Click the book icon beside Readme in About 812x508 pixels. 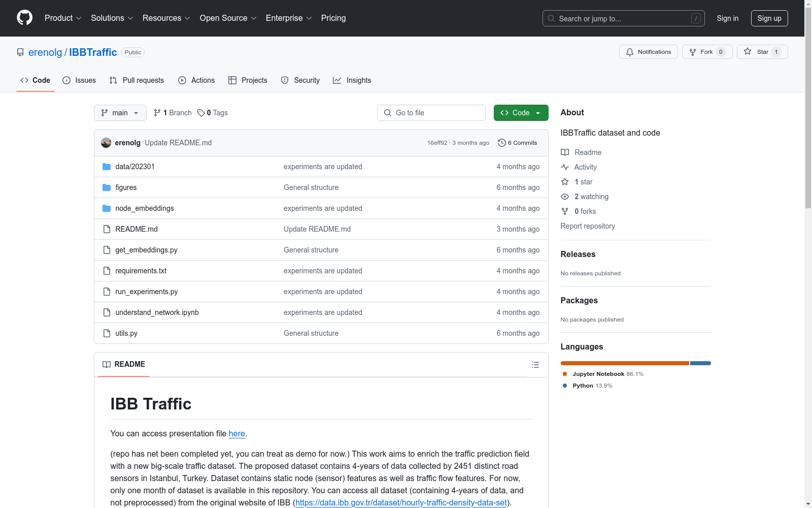[565, 152]
